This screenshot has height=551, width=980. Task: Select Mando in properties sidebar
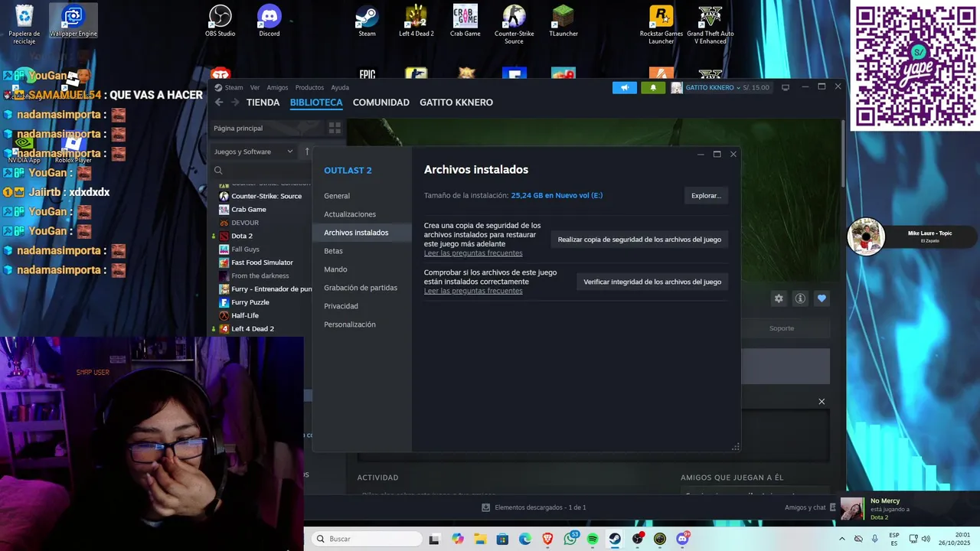(x=362, y=269)
